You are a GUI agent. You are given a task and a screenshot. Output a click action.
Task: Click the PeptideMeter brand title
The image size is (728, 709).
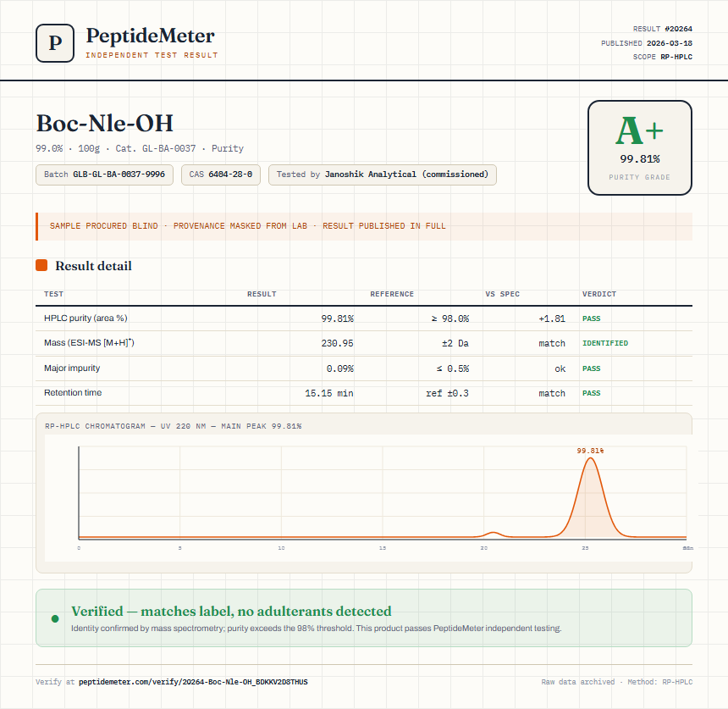[x=150, y=36]
